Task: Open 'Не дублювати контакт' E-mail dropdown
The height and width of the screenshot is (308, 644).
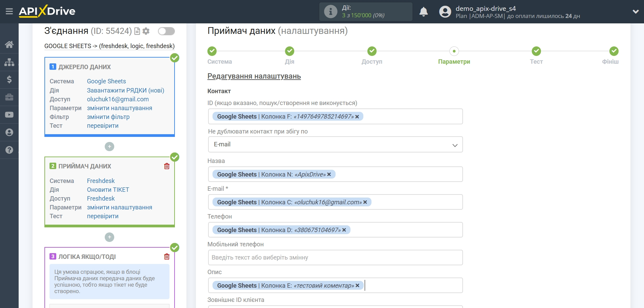Action: click(x=335, y=145)
